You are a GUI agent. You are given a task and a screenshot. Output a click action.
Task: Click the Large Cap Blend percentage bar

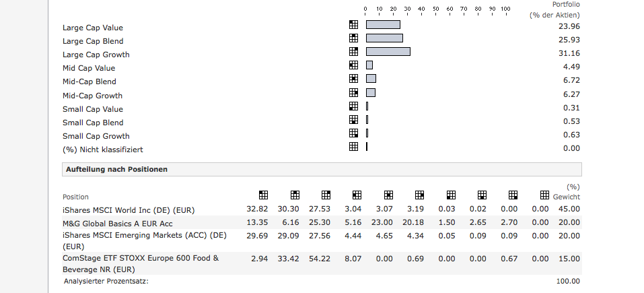pyautogui.click(x=384, y=38)
